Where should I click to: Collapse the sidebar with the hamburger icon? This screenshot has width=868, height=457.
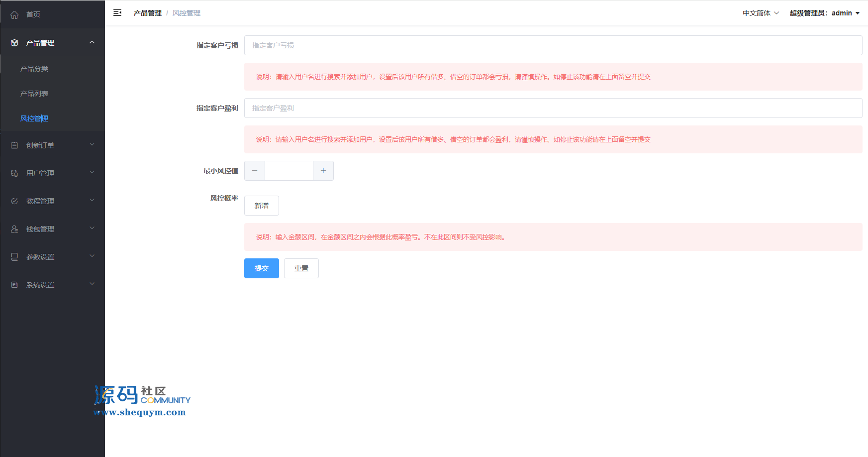[117, 13]
